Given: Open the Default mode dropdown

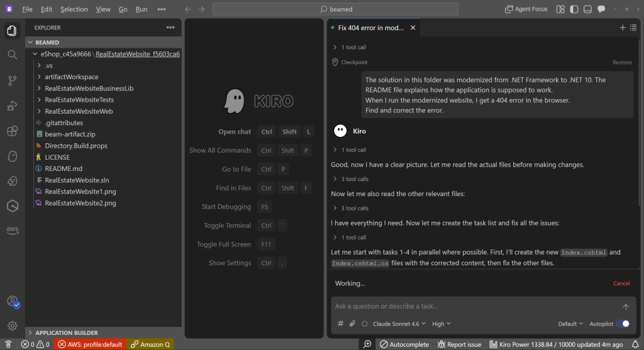Looking at the screenshot, I should pyautogui.click(x=570, y=324).
